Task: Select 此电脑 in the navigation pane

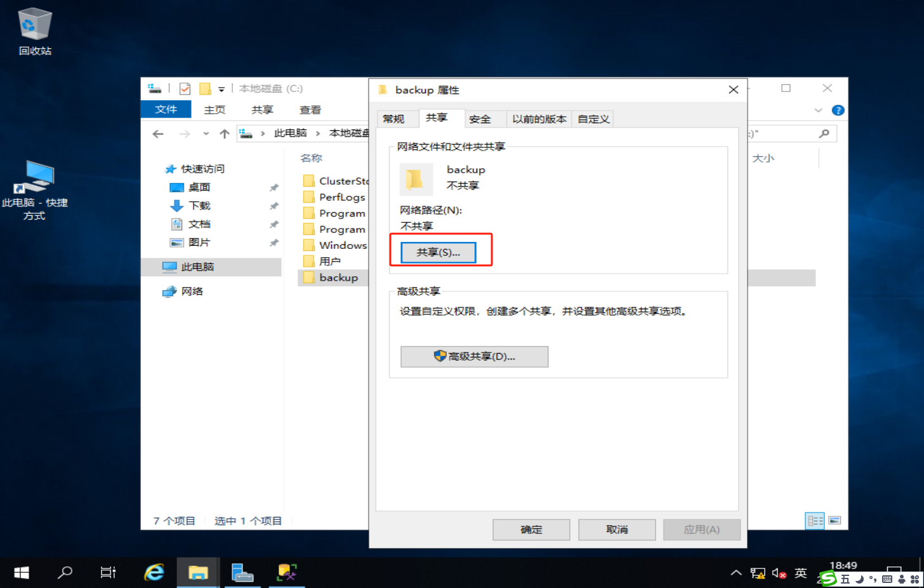Action: click(x=212, y=267)
